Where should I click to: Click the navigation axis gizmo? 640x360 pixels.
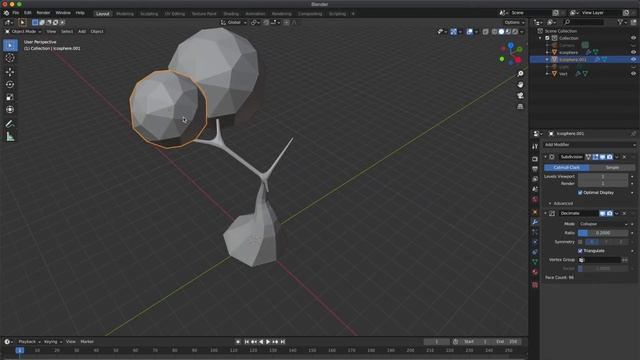pos(511,53)
